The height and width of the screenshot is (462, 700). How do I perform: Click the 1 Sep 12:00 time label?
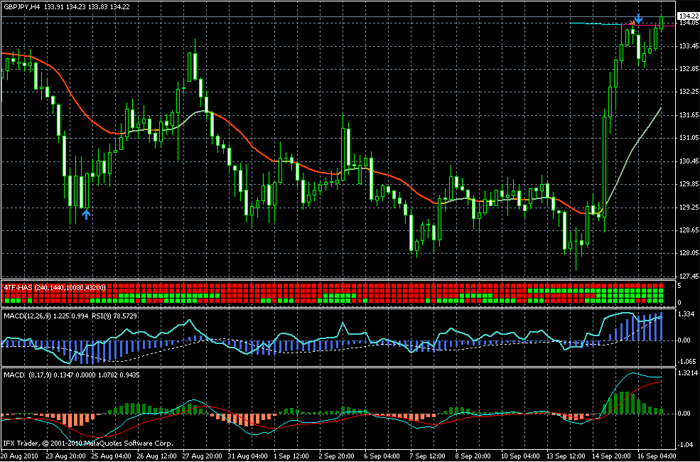[292, 457]
